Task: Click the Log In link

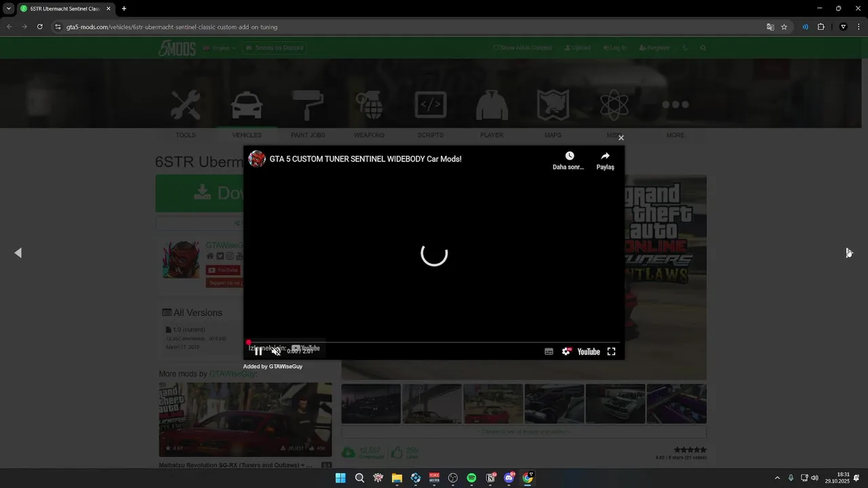Action: 614,48
